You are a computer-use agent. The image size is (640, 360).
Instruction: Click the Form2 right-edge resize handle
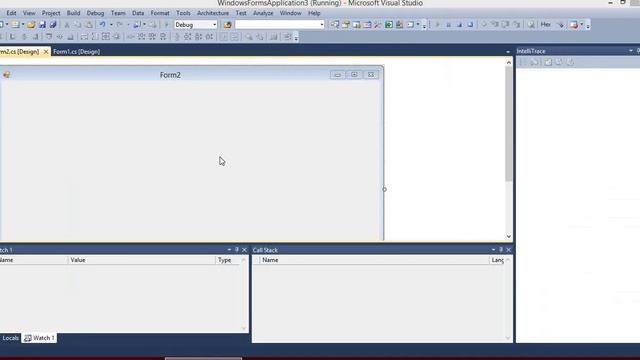(384, 189)
